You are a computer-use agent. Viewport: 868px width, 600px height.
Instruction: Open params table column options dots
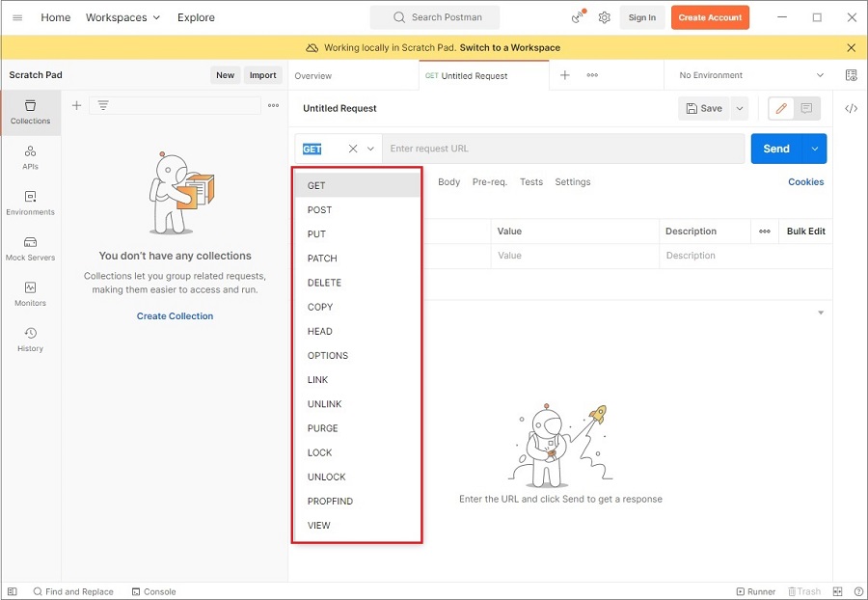click(x=765, y=232)
